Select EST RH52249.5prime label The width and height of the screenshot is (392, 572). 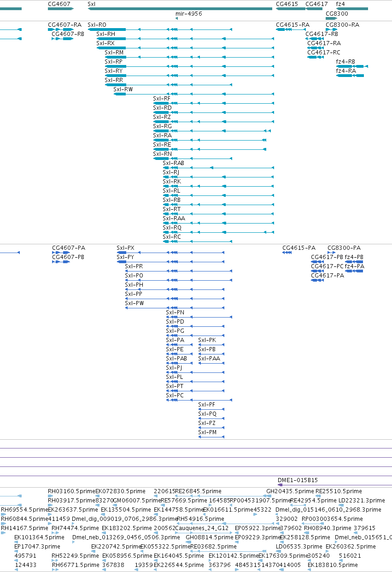[x=75, y=555]
